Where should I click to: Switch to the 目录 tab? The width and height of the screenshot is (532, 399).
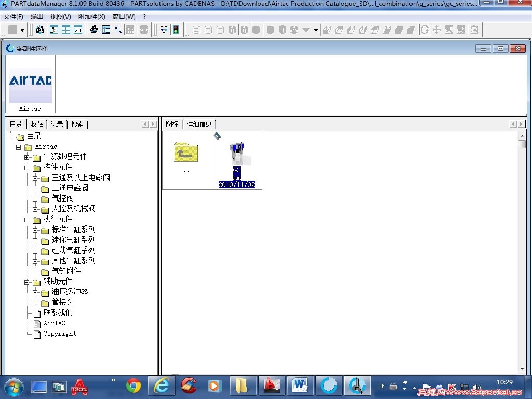point(16,124)
